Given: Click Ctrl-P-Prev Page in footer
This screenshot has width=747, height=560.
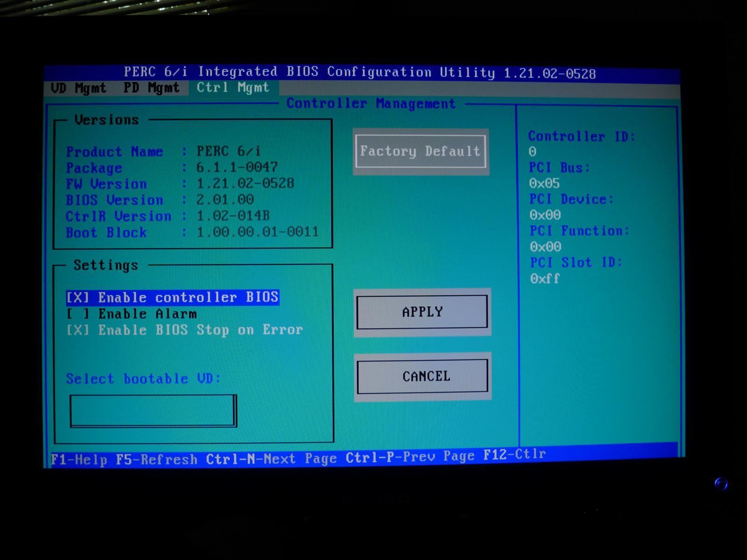Looking at the screenshot, I should click(410, 456).
